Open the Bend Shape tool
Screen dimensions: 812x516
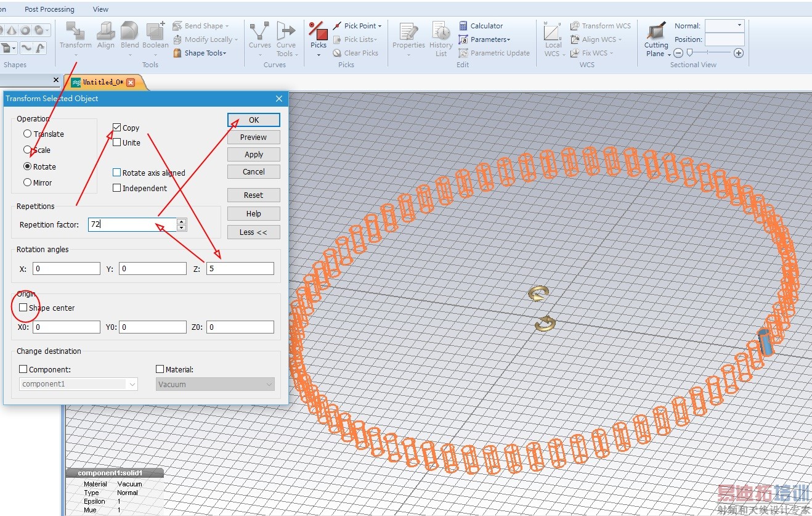[200, 26]
